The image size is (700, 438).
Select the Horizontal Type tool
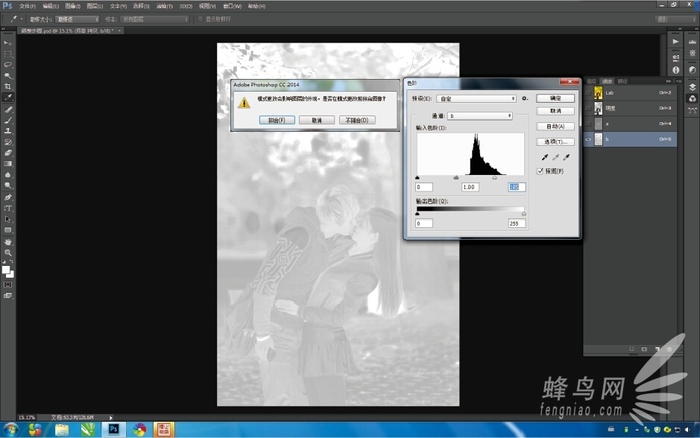tap(8, 208)
